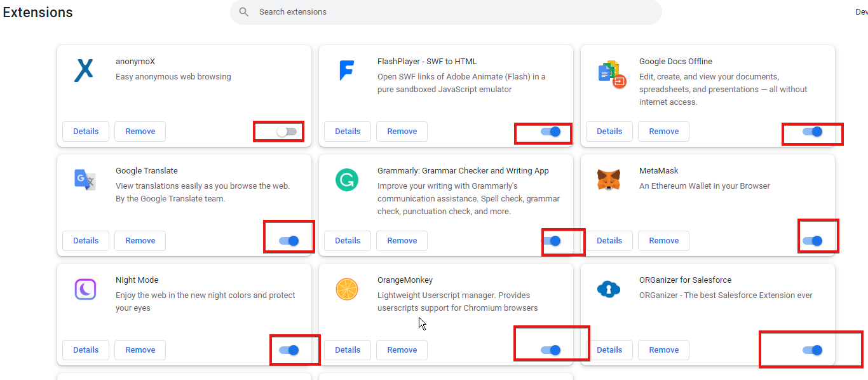Switch off the Google Translate toggle
This screenshot has width=868, height=380.
click(x=288, y=241)
